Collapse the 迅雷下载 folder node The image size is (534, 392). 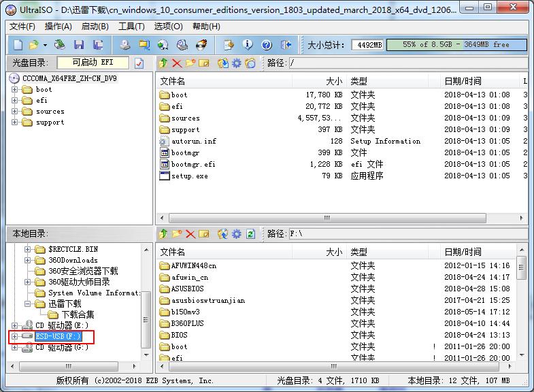(28, 304)
